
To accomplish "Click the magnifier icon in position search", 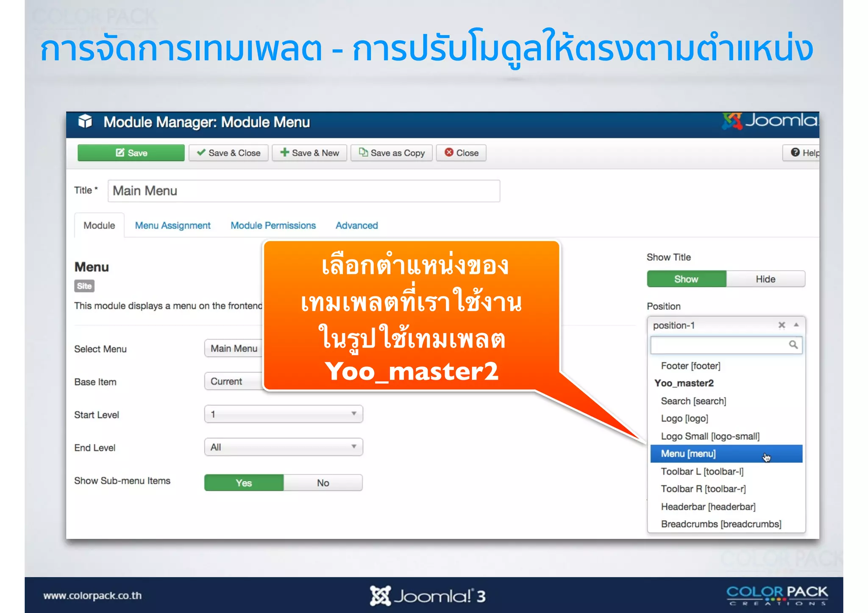I will pos(793,345).
